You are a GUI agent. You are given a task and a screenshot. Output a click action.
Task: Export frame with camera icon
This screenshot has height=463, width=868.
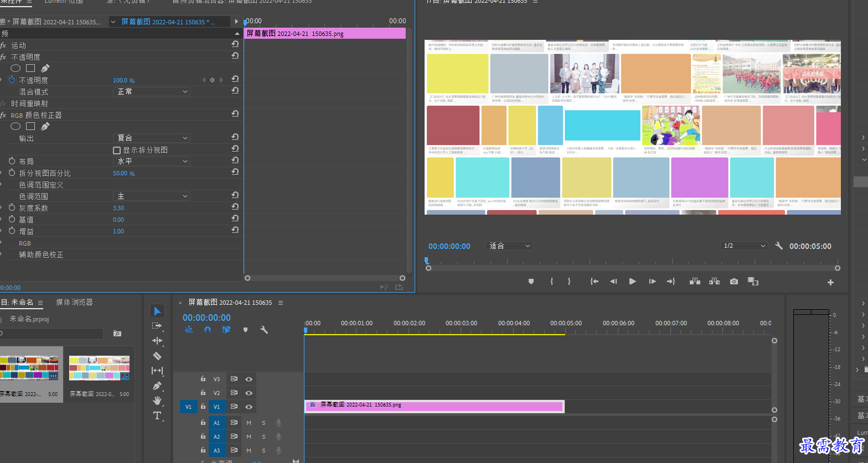click(x=733, y=282)
